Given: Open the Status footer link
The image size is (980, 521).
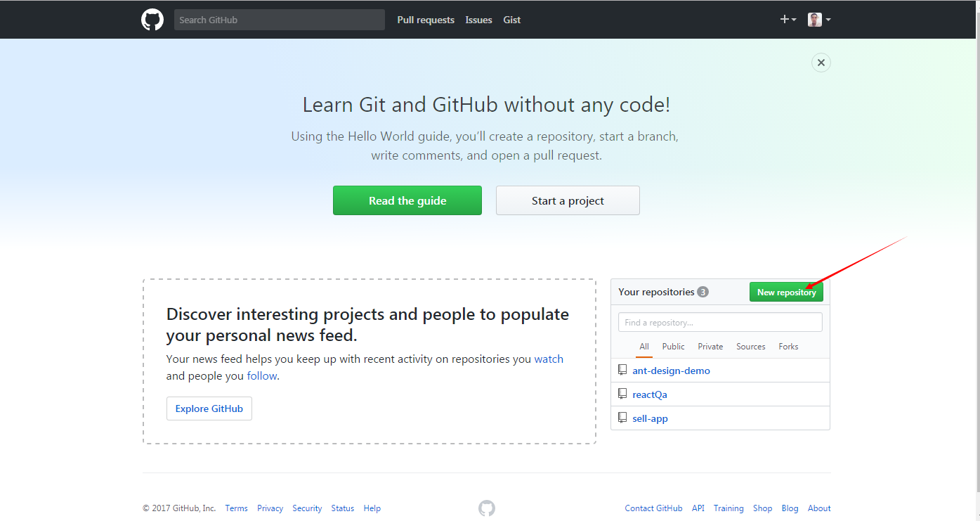Looking at the screenshot, I should click(343, 508).
